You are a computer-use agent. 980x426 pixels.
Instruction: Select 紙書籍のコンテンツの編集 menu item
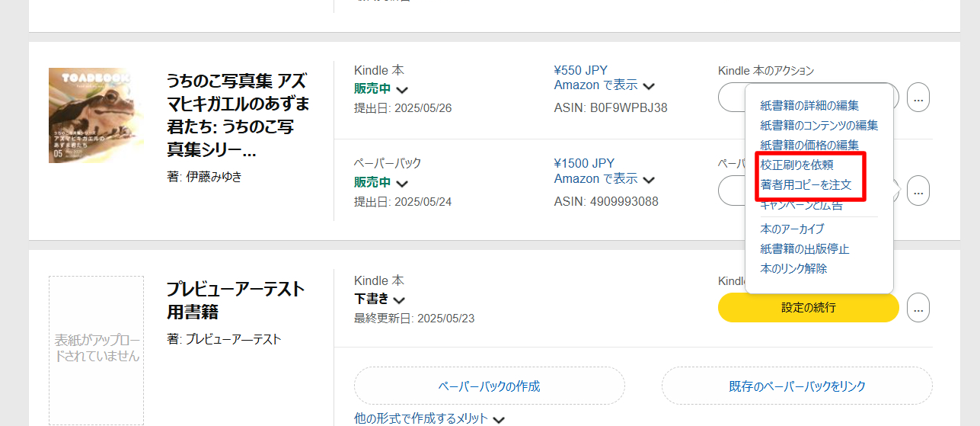coord(819,125)
